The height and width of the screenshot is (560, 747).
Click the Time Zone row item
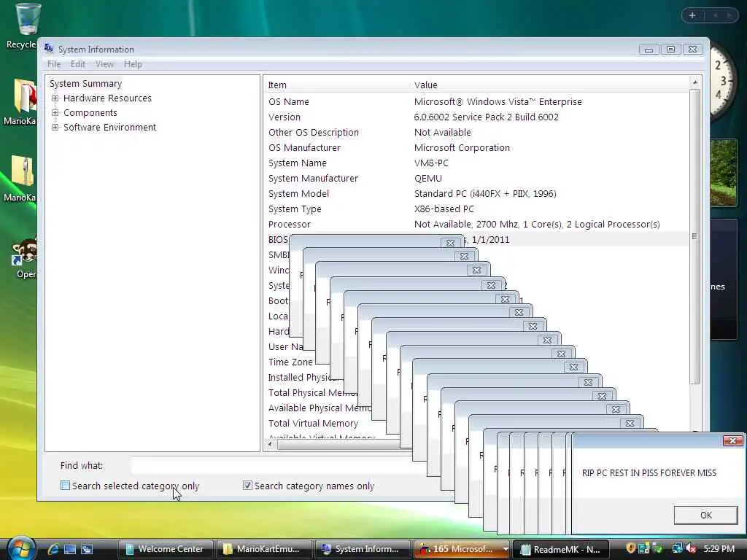(290, 362)
